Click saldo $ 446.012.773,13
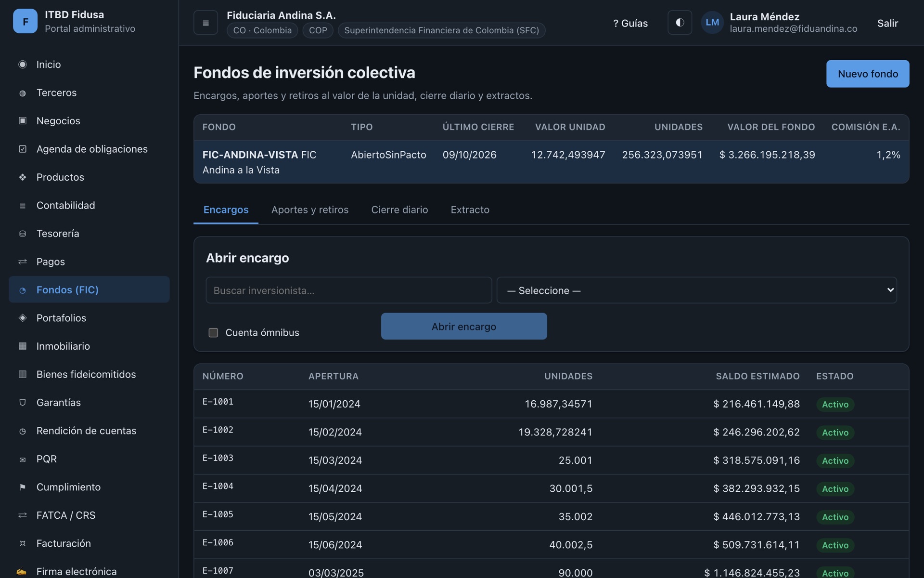Screen dimensions: 924x578 [x=757, y=517]
